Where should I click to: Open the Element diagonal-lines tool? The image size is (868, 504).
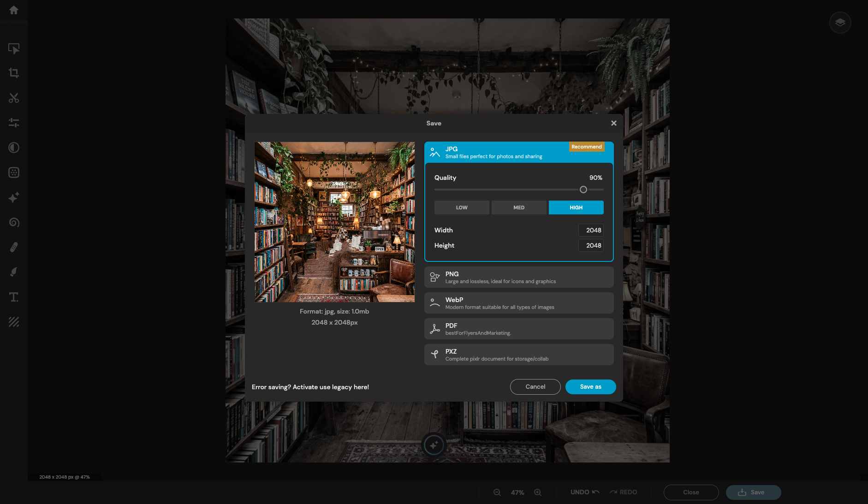click(x=14, y=322)
